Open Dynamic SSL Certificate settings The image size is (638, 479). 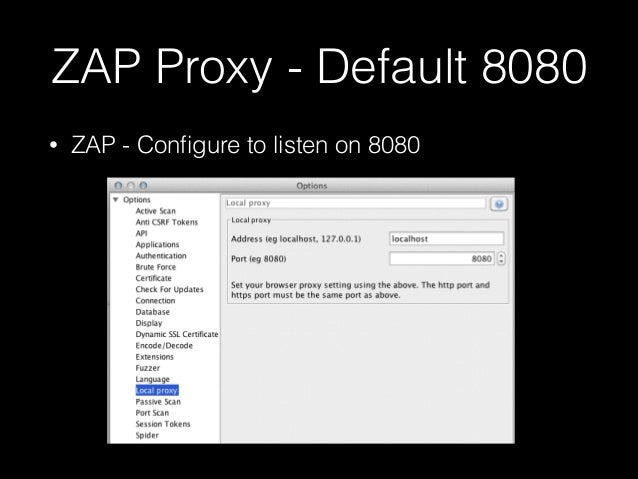pos(177,334)
